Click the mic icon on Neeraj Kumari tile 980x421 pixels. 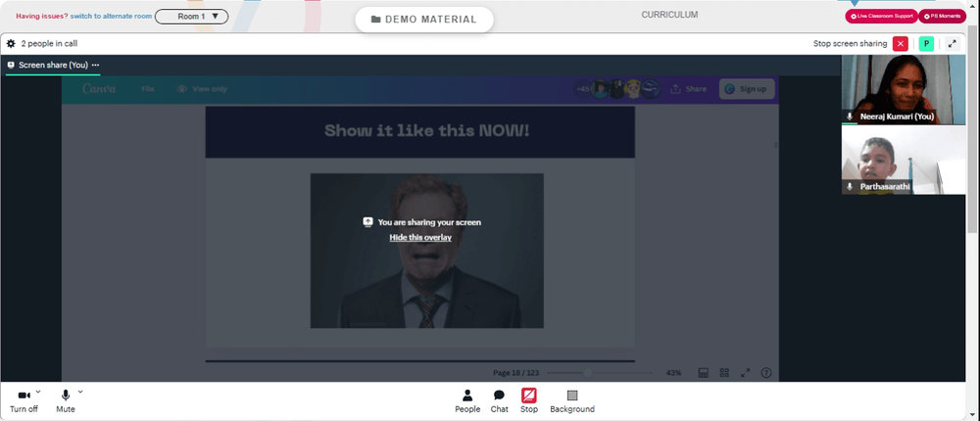click(850, 117)
